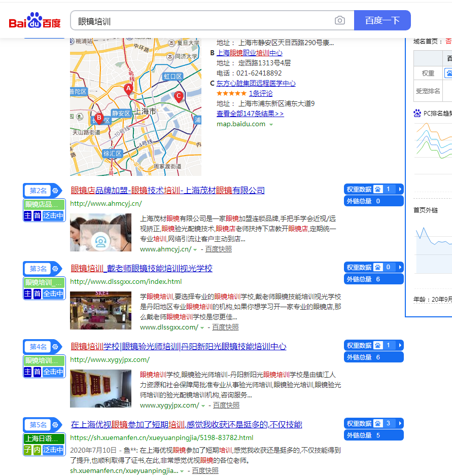Click the 内 tag under 第5名

[x=37, y=450]
